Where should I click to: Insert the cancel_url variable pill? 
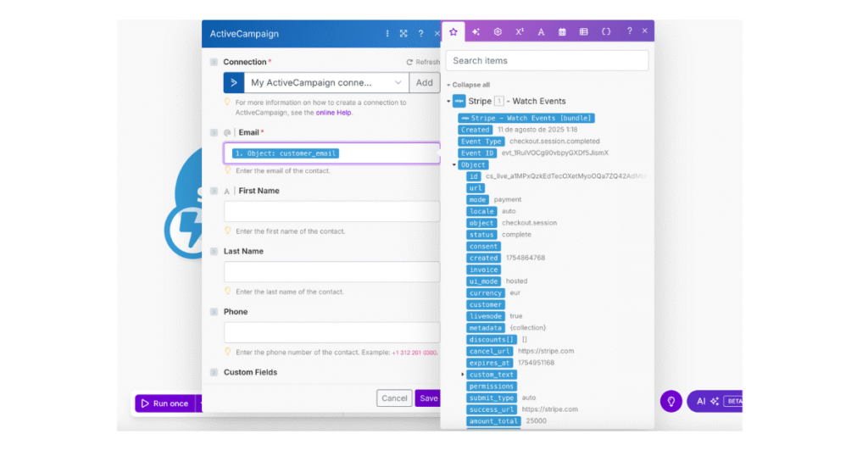coord(489,351)
